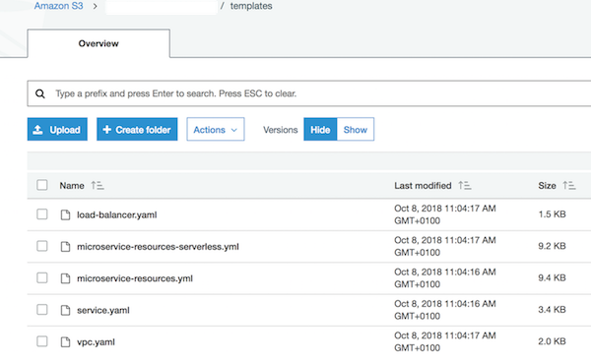
Task: Click the Last modified column header
Action: [x=423, y=186]
